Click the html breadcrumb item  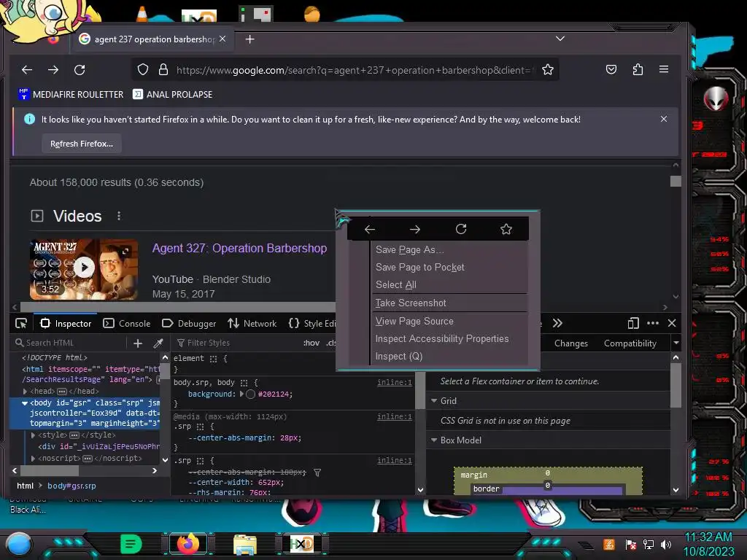26,486
